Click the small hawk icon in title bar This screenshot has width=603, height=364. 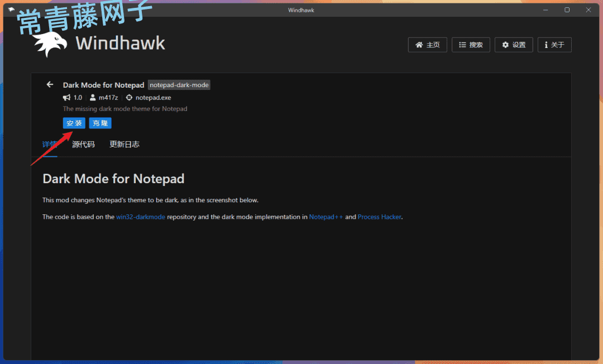click(x=11, y=9)
